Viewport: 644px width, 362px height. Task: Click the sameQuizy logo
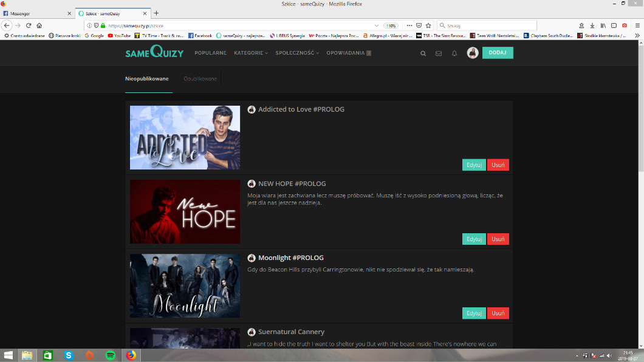click(154, 53)
